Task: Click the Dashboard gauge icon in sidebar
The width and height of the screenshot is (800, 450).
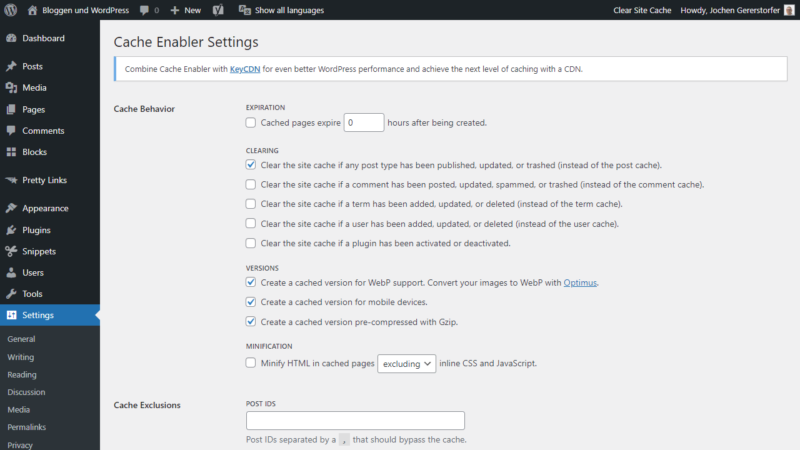Action: pyautogui.click(x=11, y=39)
